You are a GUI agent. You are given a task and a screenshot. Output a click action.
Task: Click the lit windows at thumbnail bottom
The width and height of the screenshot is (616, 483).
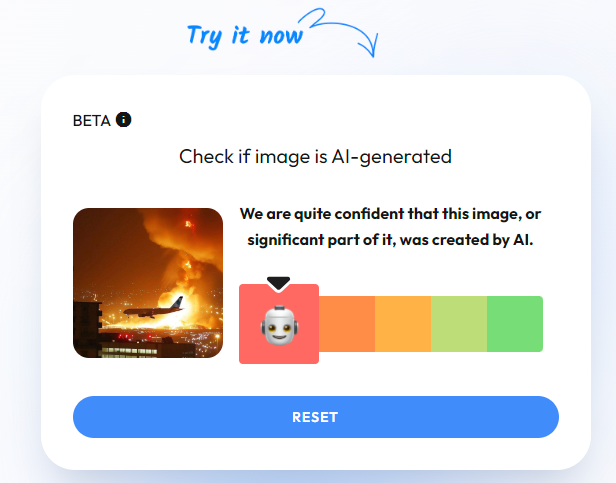(130, 351)
